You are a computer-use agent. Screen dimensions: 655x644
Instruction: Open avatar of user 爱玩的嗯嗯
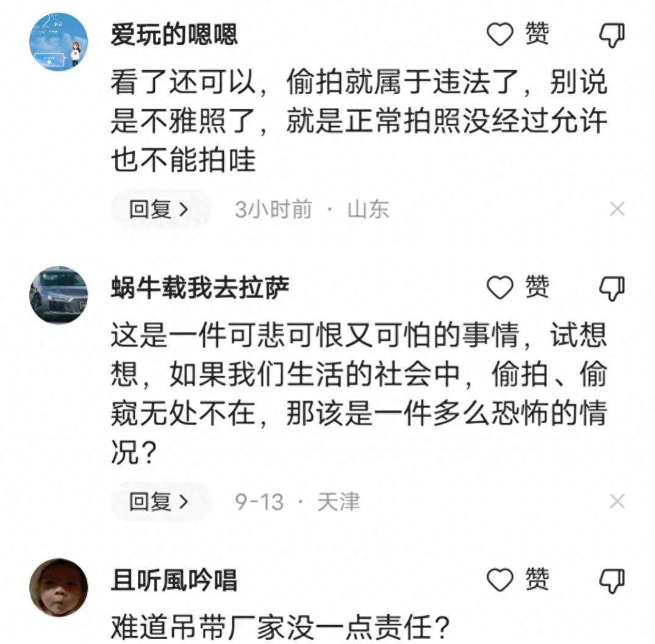pos(59,41)
